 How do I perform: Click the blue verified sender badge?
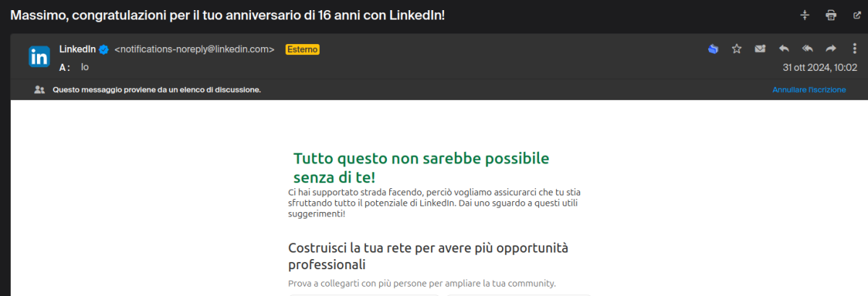coord(104,49)
